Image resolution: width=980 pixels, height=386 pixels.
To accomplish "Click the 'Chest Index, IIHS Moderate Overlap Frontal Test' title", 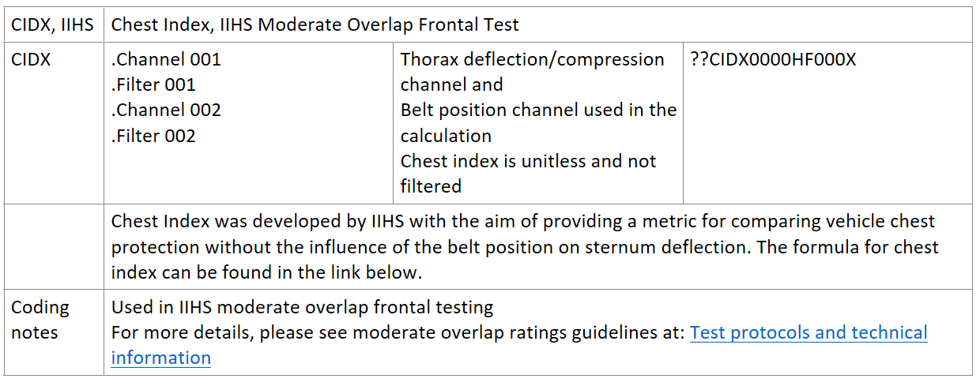I will click(x=315, y=24).
